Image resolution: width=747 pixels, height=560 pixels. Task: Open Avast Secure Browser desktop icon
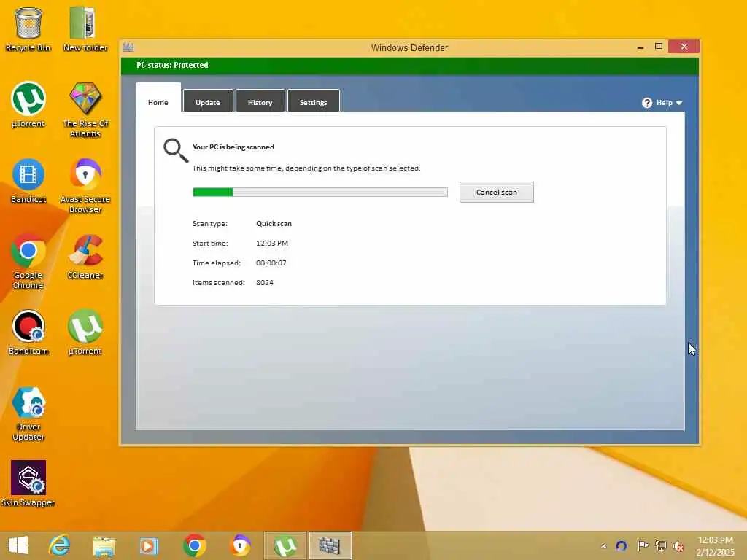click(x=85, y=186)
